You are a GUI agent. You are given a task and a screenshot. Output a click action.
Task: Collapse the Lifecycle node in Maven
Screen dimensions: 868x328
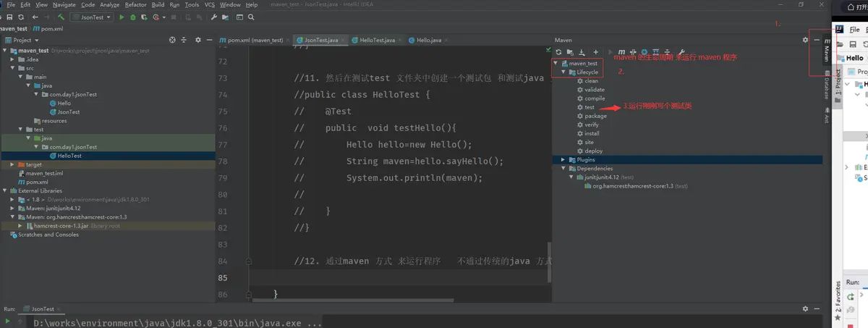(x=564, y=72)
